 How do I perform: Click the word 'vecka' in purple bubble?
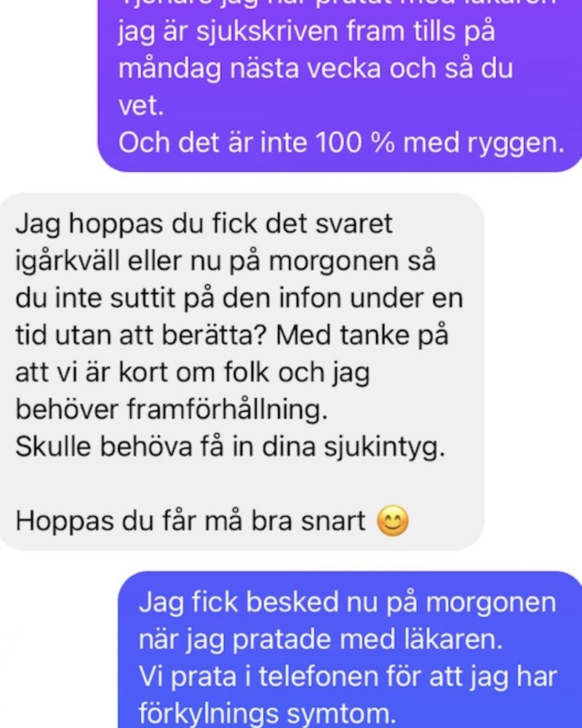click(342, 68)
